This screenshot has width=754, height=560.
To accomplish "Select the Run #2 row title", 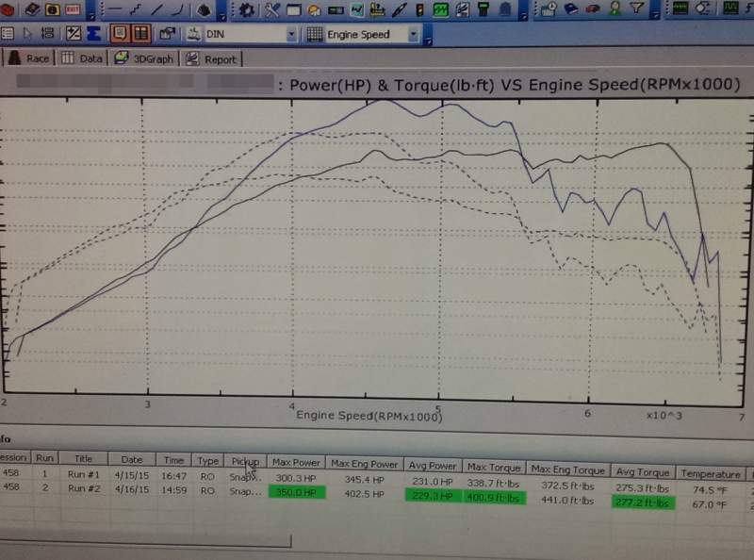I will click(84, 490).
